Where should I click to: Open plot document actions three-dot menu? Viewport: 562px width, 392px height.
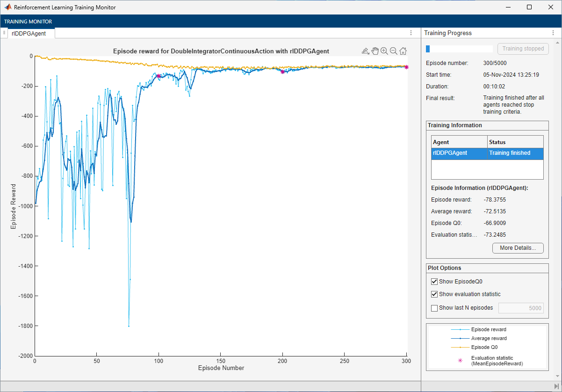[411, 33]
